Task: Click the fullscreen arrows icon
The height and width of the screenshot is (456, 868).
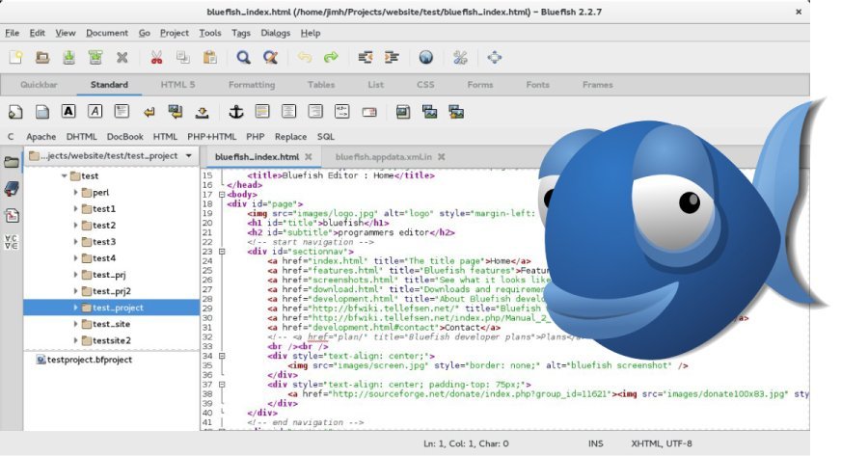Action: point(495,58)
